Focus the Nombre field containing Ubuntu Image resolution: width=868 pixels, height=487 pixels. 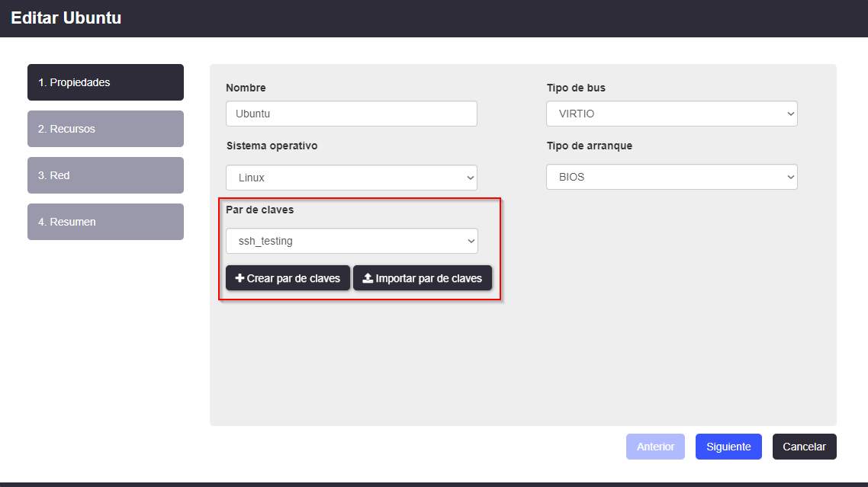352,114
